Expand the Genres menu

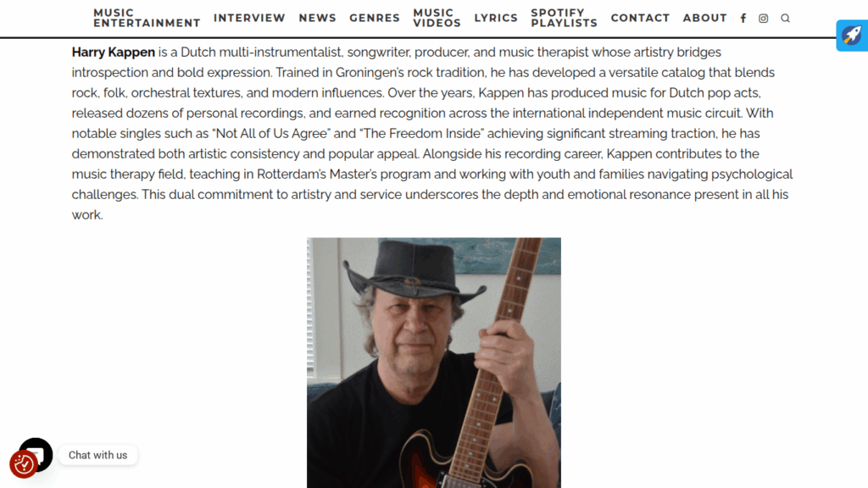tap(374, 19)
